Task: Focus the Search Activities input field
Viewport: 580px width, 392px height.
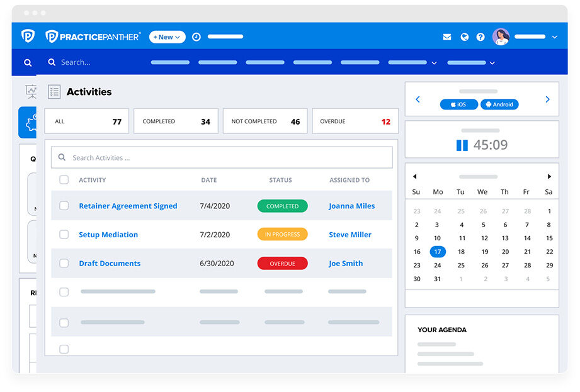Action: [x=222, y=157]
